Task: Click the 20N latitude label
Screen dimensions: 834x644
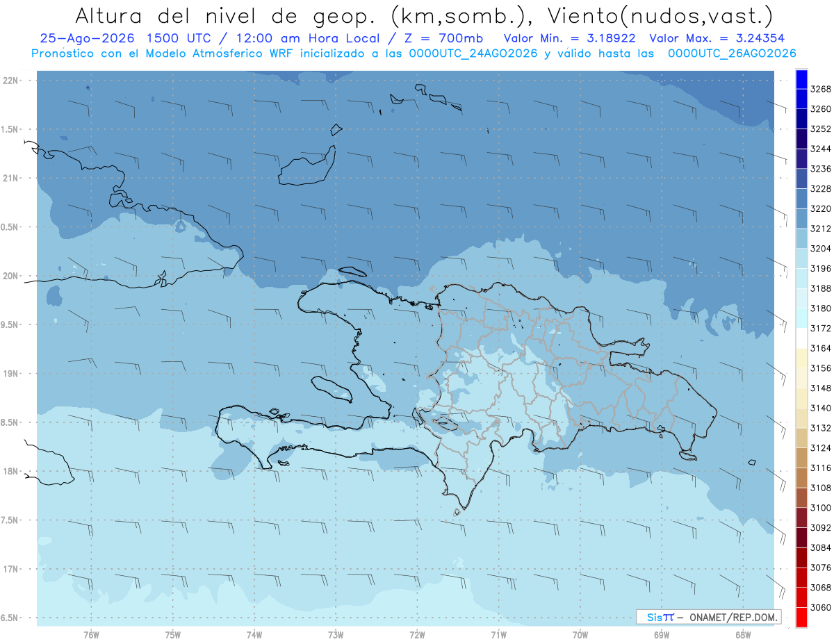Action: click(x=10, y=276)
